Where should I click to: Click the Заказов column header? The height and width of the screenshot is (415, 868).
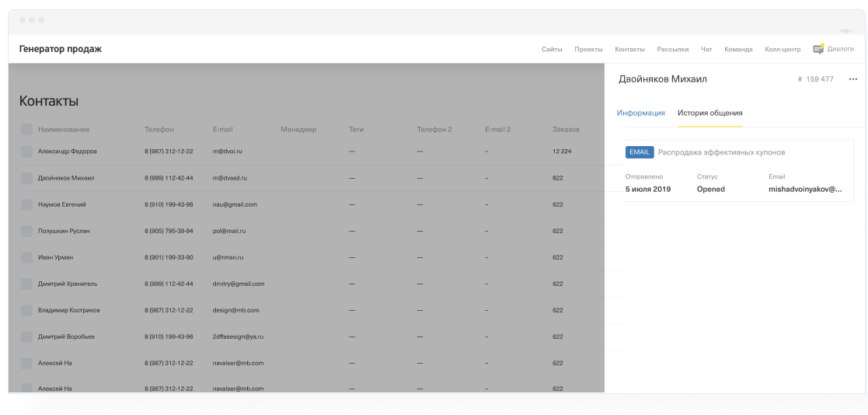[566, 130]
